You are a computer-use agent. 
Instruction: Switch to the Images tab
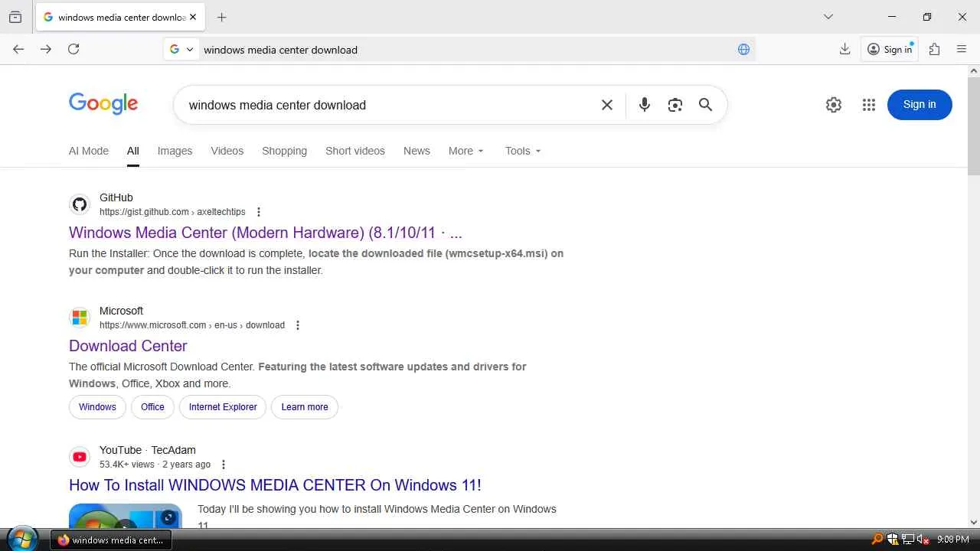[x=175, y=151]
